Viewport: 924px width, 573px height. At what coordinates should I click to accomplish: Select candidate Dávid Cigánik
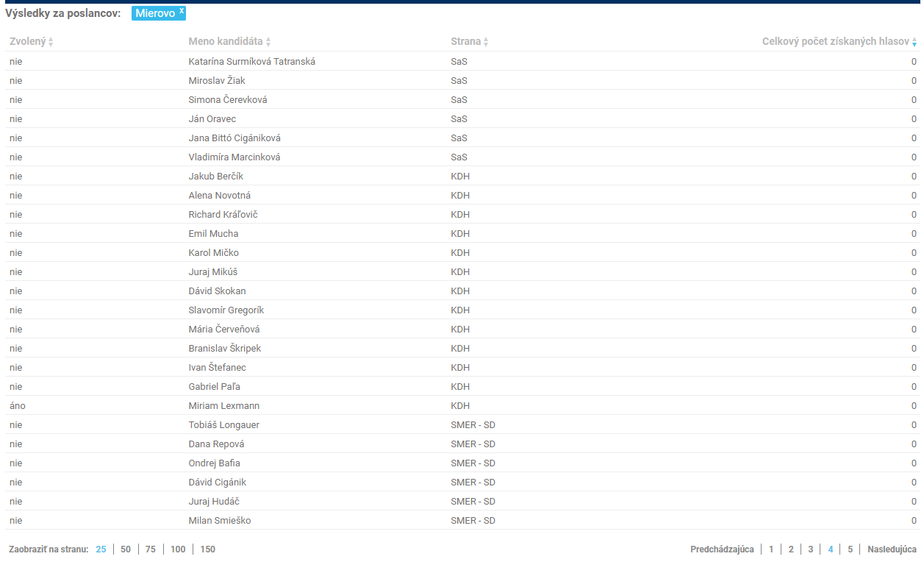[218, 483]
